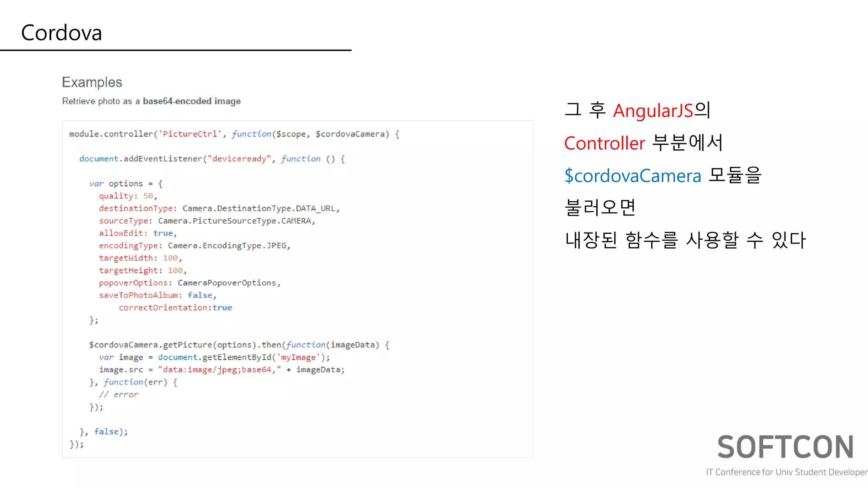Click the red AngularJS word
The width and height of the screenshot is (868, 488).
653,111
